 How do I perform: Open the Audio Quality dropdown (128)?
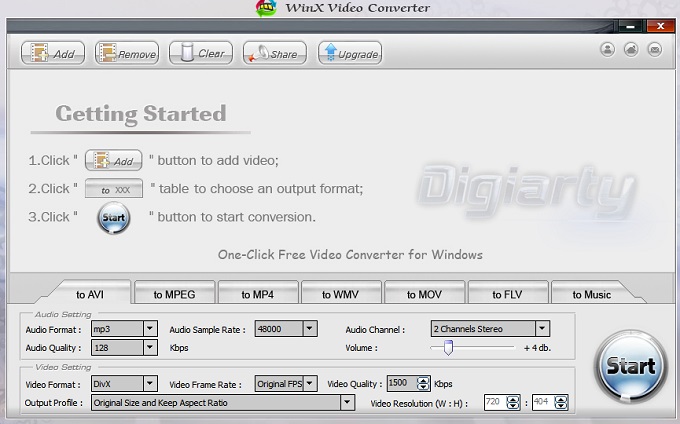[x=124, y=348]
